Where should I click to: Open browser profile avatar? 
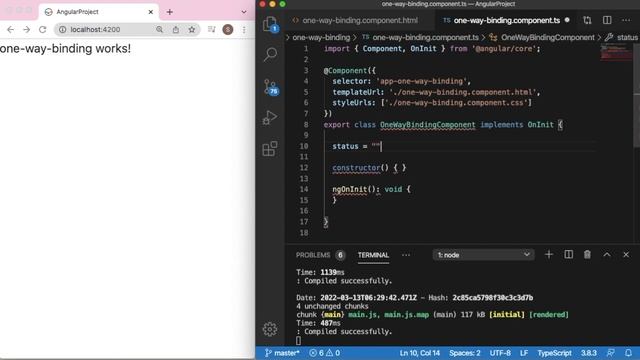click(228, 29)
